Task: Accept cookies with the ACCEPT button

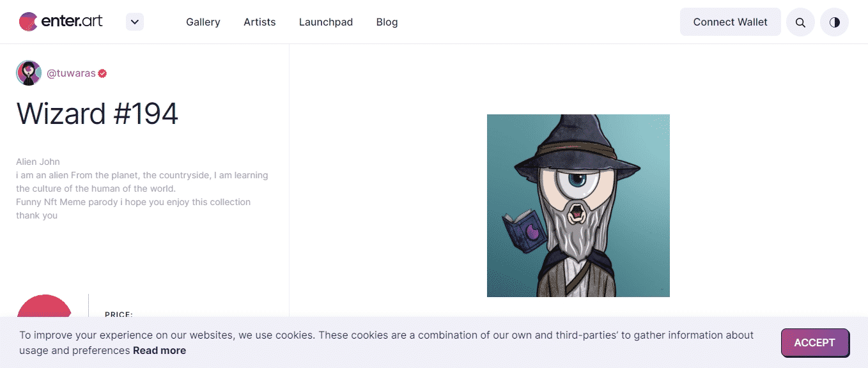Action: coord(814,342)
